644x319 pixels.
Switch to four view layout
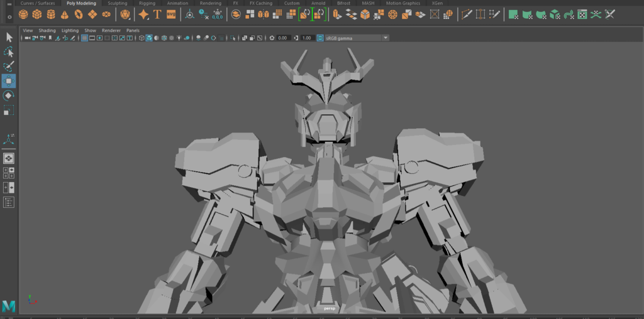(x=9, y=173)
